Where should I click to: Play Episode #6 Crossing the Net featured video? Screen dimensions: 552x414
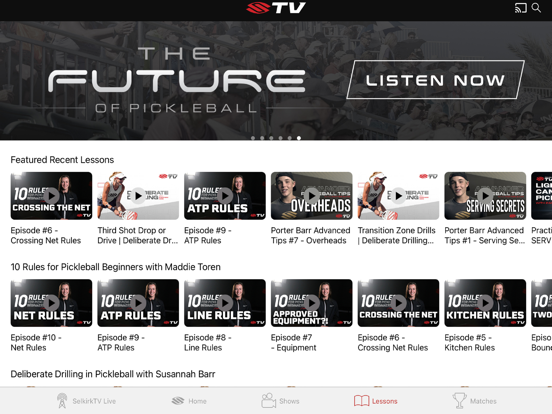(x=51, y=196)
